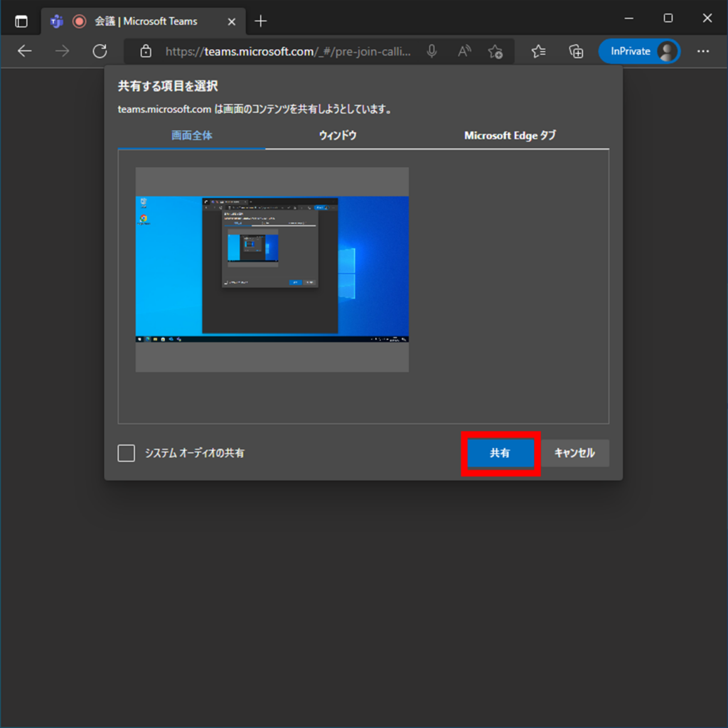The image size is (728, 728).
Task: Switch to the 画面全体 tab
Action: coord(192,135)
